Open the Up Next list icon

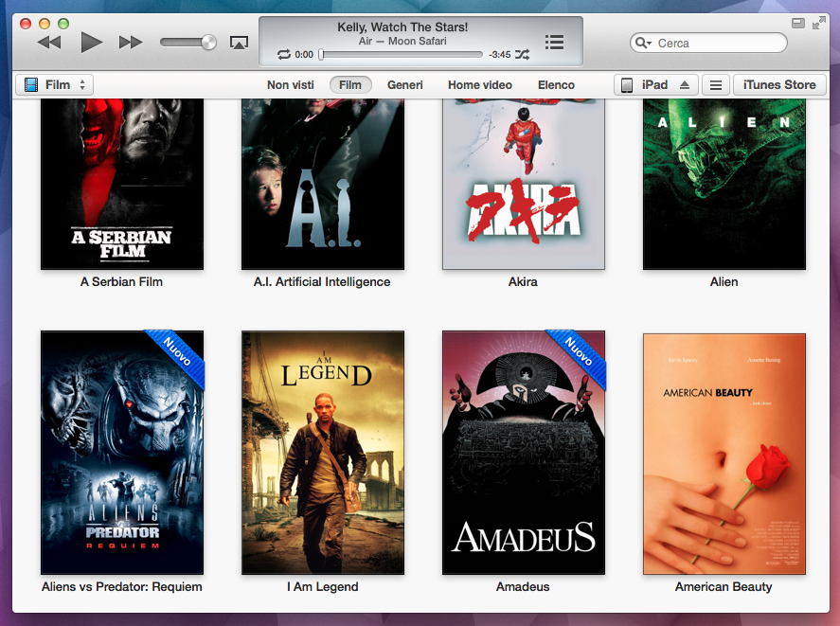(554, 43)
